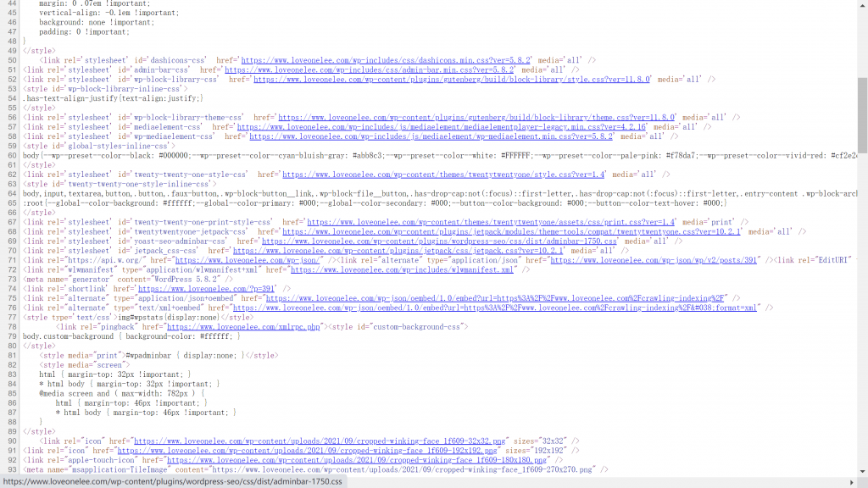Open the winking-face 180x180.png apple-touch-icon link

pyautogui.click(x=357, y=460)
